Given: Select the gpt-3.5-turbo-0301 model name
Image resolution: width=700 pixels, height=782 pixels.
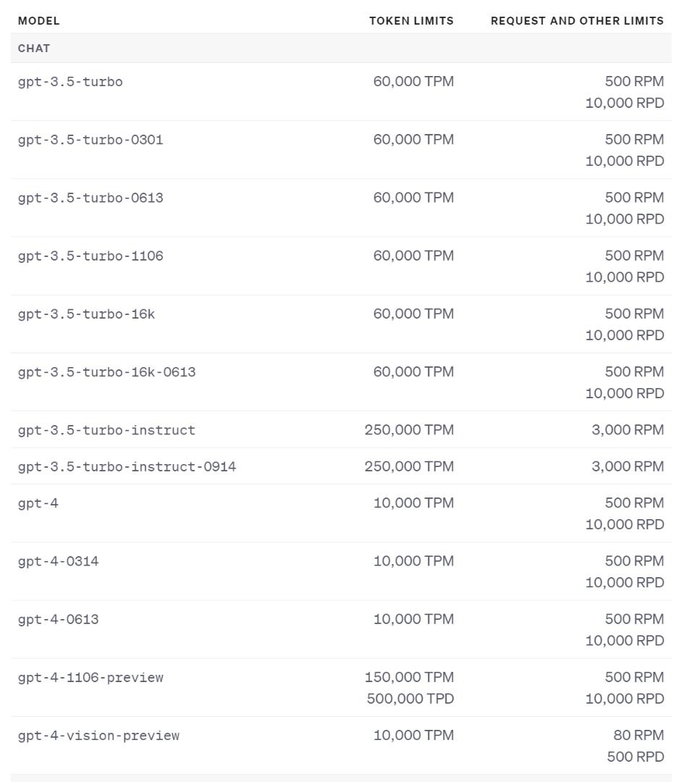Looking at the screenshot, I should click(90, 140).
